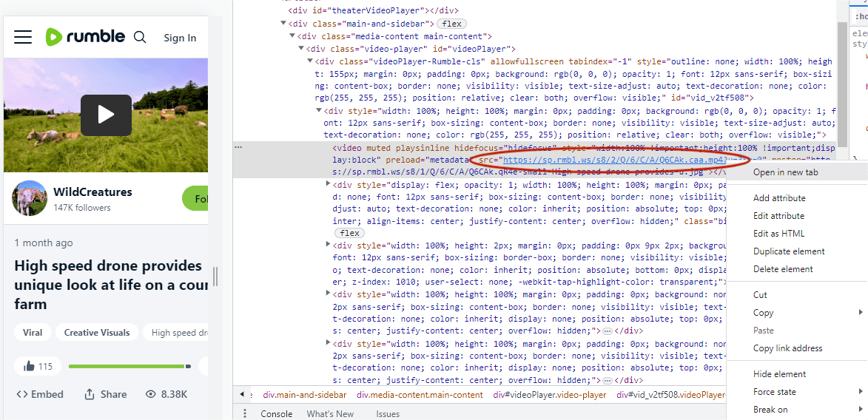
Task: Click Sign In link
Action: pyautogui.click(x=180, y=38)
